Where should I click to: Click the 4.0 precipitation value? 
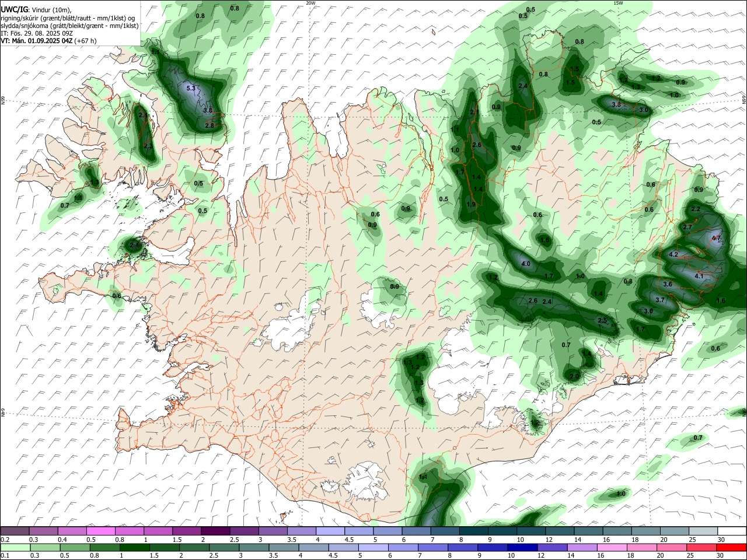pos(525,264)
